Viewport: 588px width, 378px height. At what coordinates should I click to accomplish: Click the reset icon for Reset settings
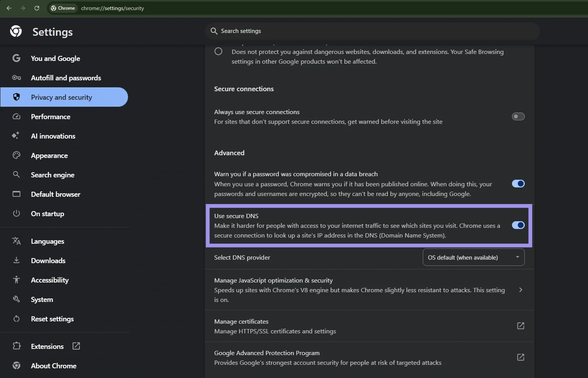point(16,319)
